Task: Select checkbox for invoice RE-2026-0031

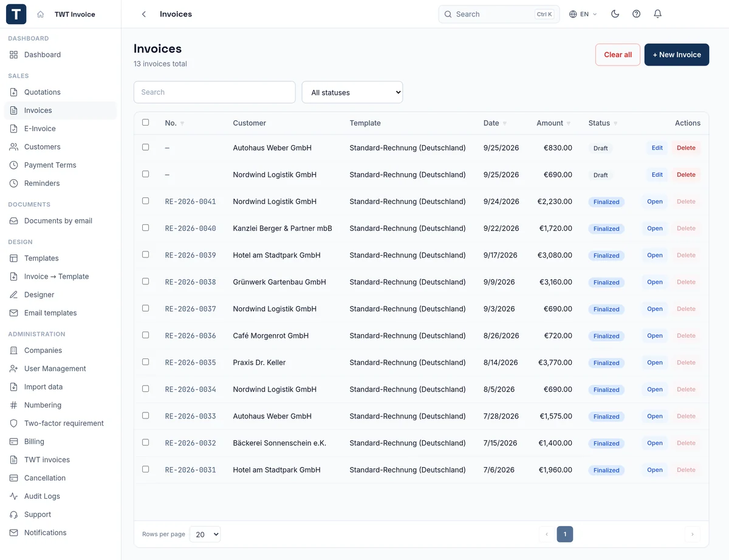Action: point(145,469)
